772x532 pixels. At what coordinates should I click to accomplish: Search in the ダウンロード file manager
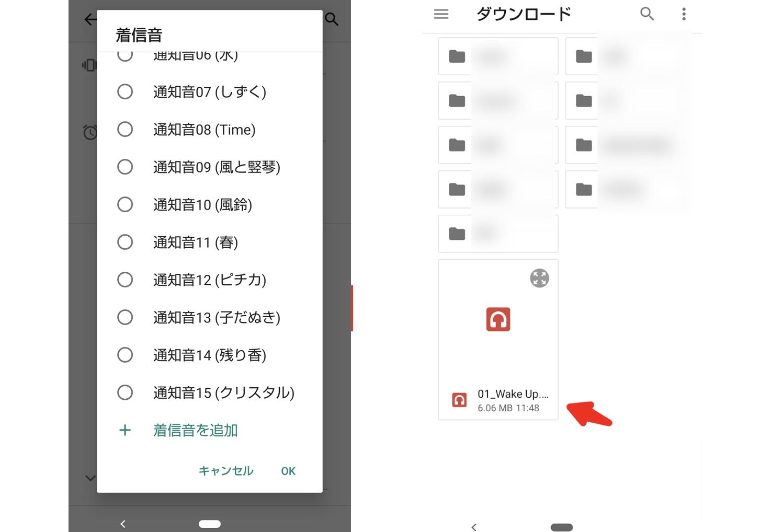coord(647,14)
